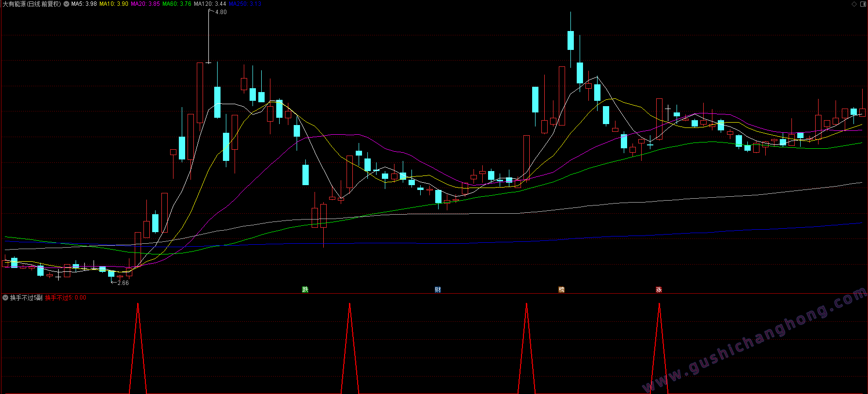Click the green 跌 event marker
The width and height of the screenshot is (868, 394).
[305, 290]
